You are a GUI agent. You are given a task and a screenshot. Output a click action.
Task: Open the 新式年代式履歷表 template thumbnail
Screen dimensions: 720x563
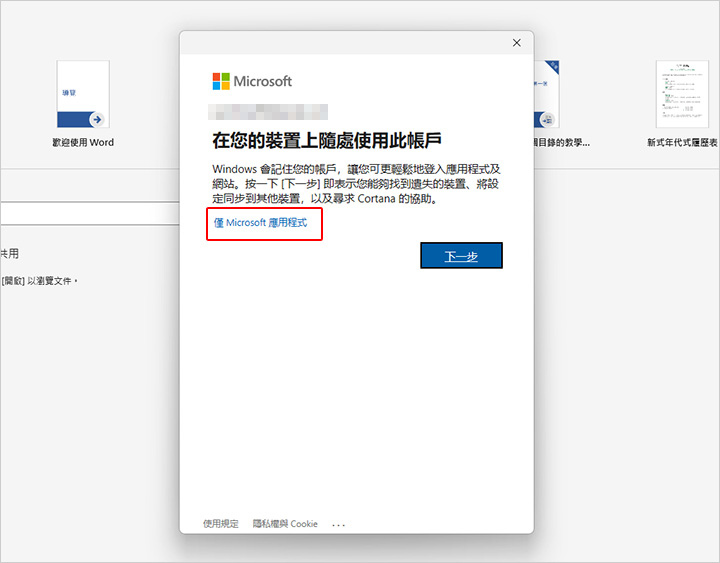(682, 94)
